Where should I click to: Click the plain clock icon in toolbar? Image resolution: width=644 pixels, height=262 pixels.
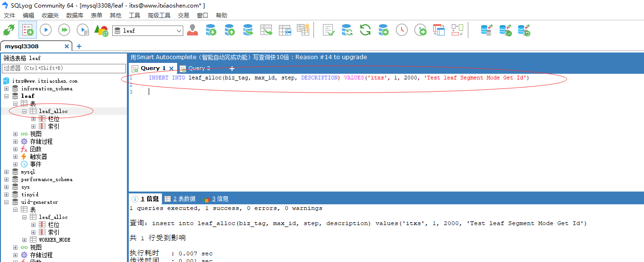[402, 30]
